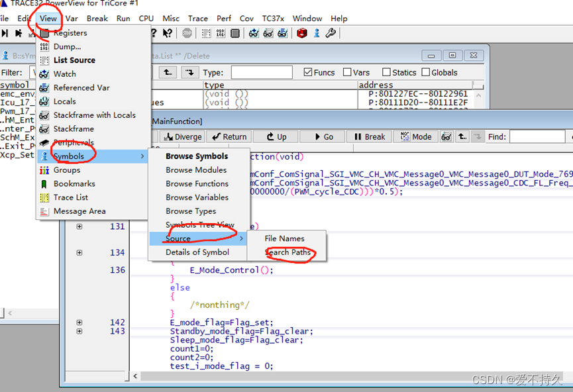Open the Source submenu
573x392 pixels.
click(x=197, y=238)
